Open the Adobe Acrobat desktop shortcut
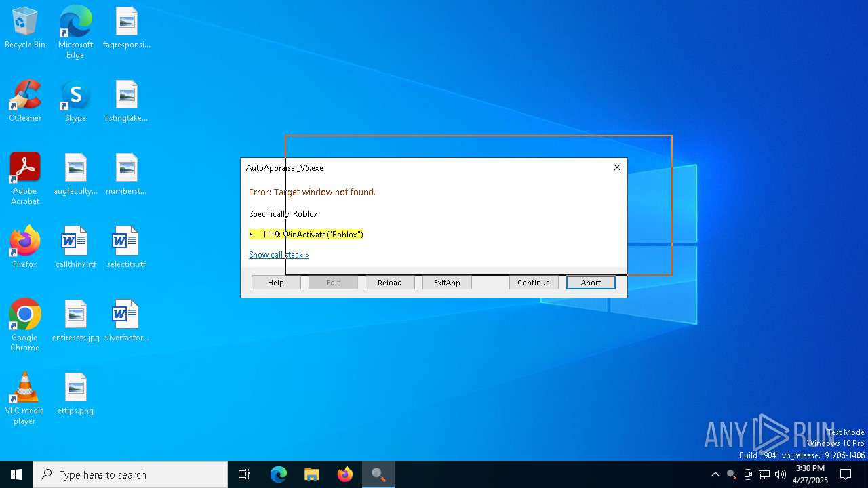868x488 pixels. click(25, 180)
